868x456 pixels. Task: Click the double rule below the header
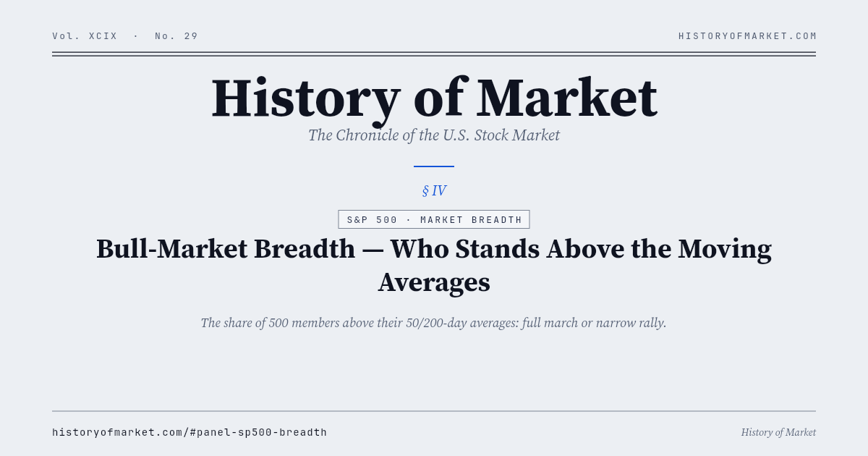point(434,54)
